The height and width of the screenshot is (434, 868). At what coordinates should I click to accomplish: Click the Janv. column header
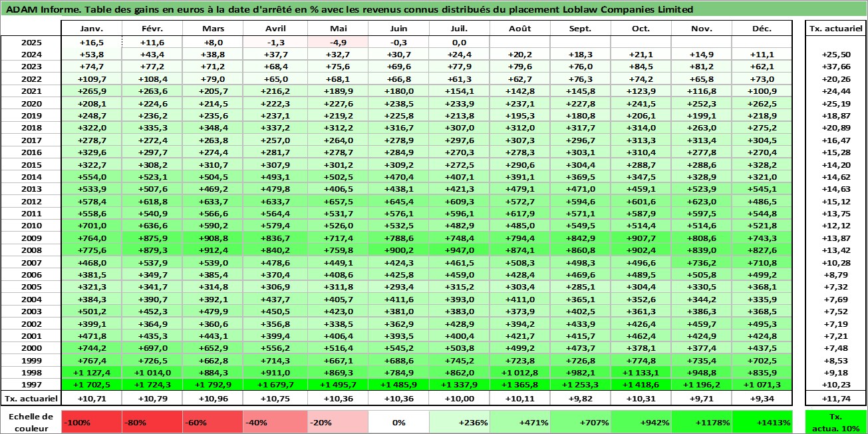[91, 29]
